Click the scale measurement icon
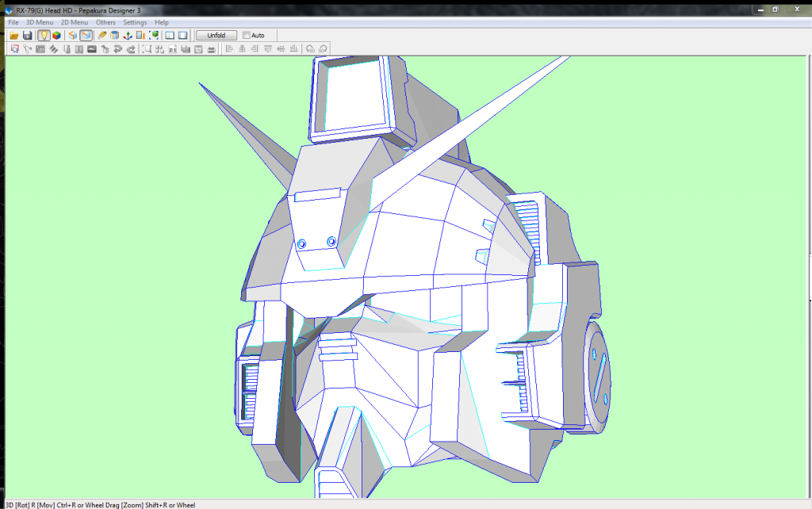This screenshot has height=509, width=812. (x=140, y=35)
